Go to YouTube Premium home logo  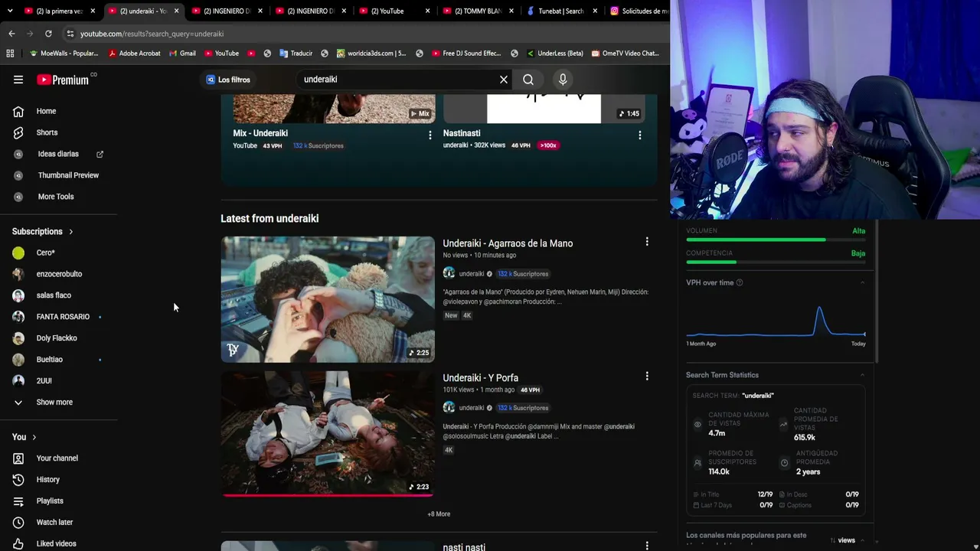[63, 80]
